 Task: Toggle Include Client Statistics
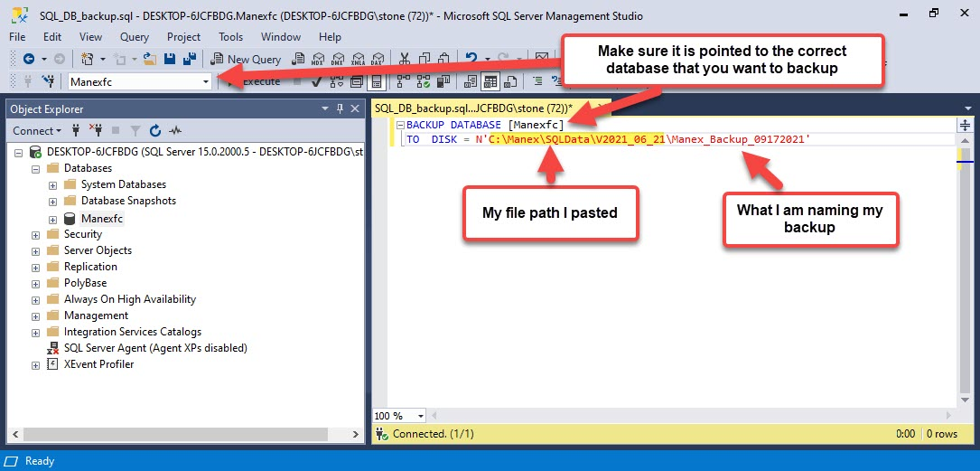pos(443,81)
